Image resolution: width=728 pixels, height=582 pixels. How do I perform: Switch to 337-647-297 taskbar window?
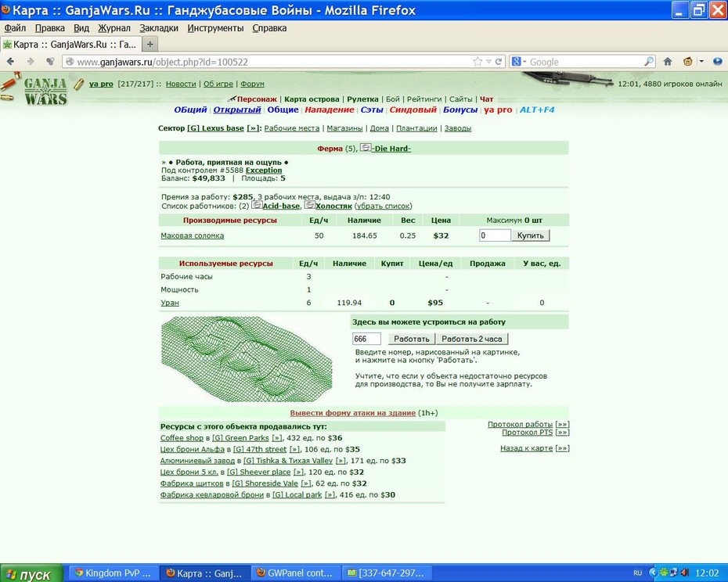[387, 573]
